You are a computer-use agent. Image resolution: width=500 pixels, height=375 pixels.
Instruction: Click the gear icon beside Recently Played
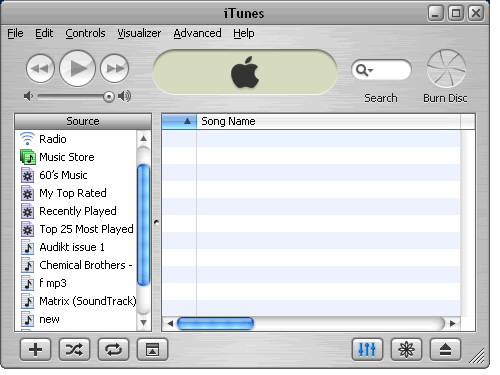click(28, 211)
